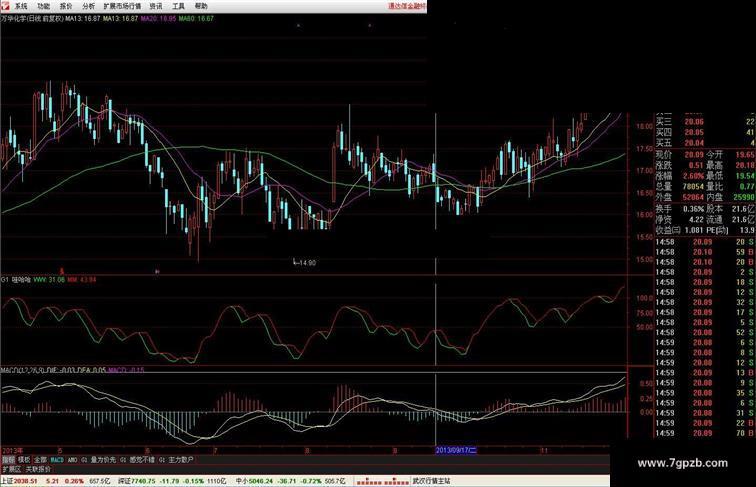The height and width of the screenshot is (487, 756).
Task: Click the 涨幅 2.60% value
Action: (693, 176)
